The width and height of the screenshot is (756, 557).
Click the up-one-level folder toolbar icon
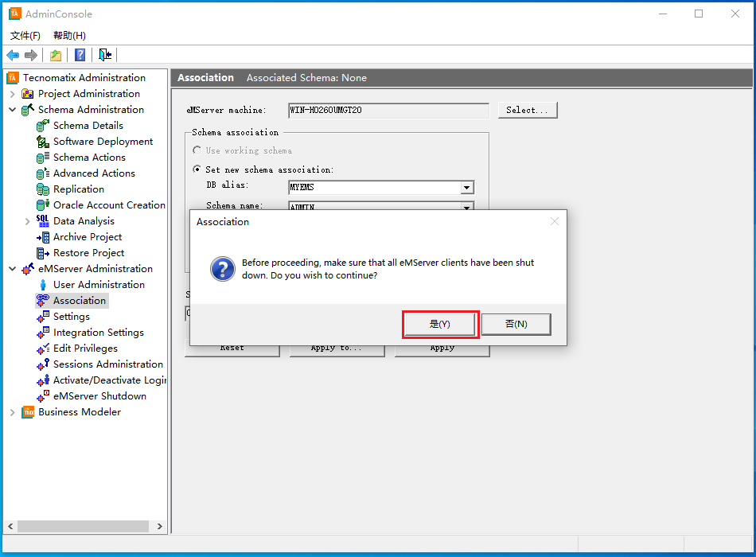pos(56,55)
